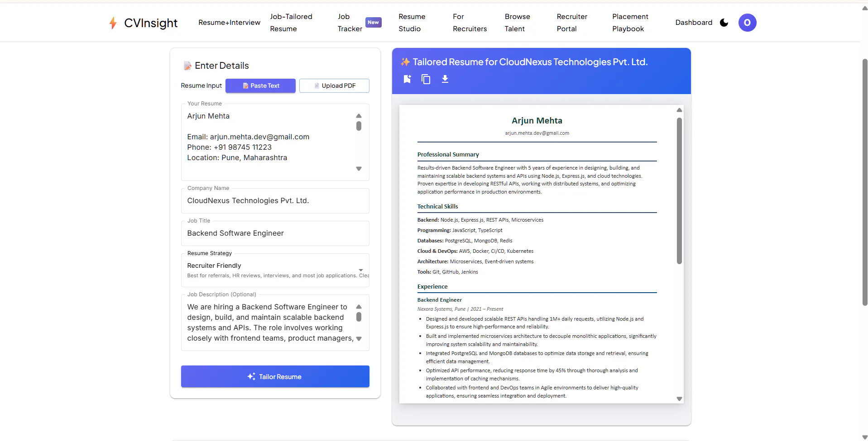Click resume preview scroll up arrow

point(679,110)
